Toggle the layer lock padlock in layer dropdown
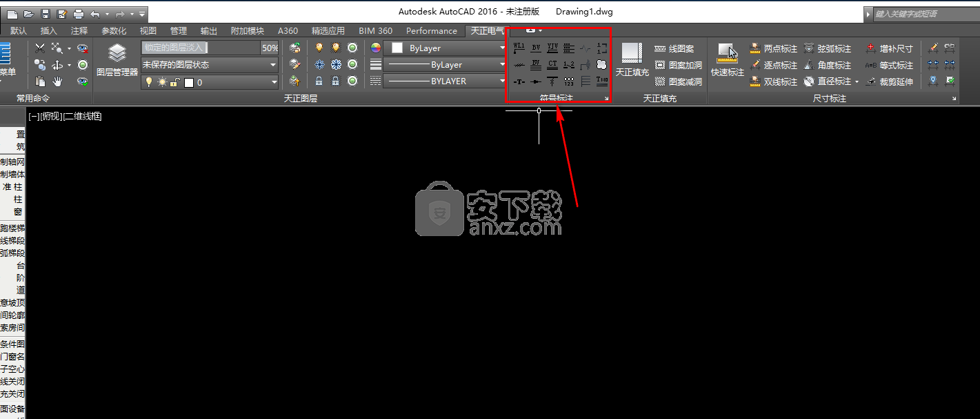 click(175, 82)
